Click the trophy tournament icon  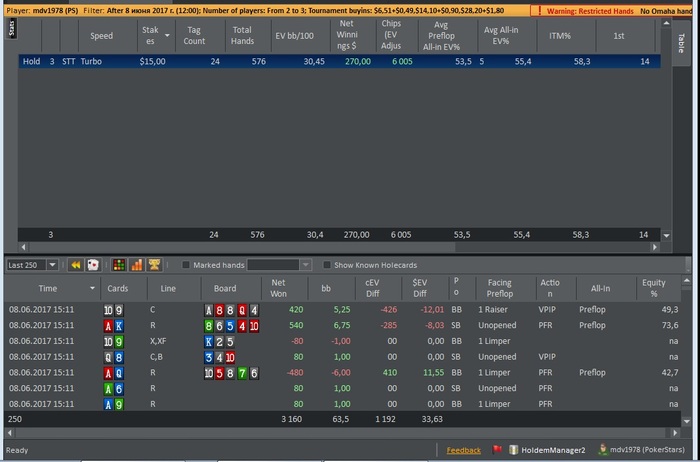pos(154,265)
